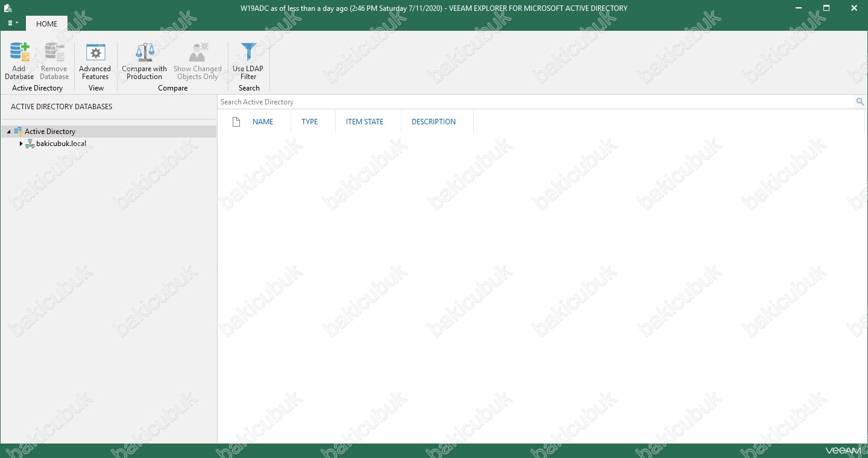Sort by the NAME column

(263, 122)
